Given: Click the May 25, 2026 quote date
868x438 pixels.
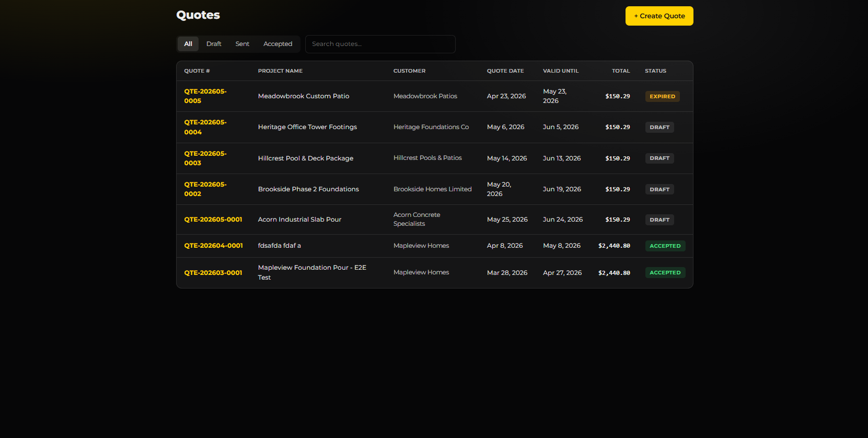Looking at the screenshot, I should coord(507,220).
